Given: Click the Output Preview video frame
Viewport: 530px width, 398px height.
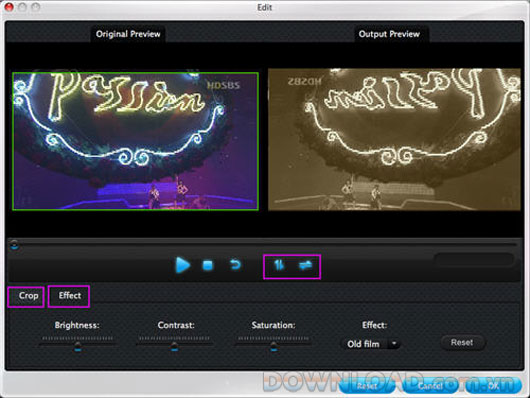Looking at the screenshot, I should point(394,139).
